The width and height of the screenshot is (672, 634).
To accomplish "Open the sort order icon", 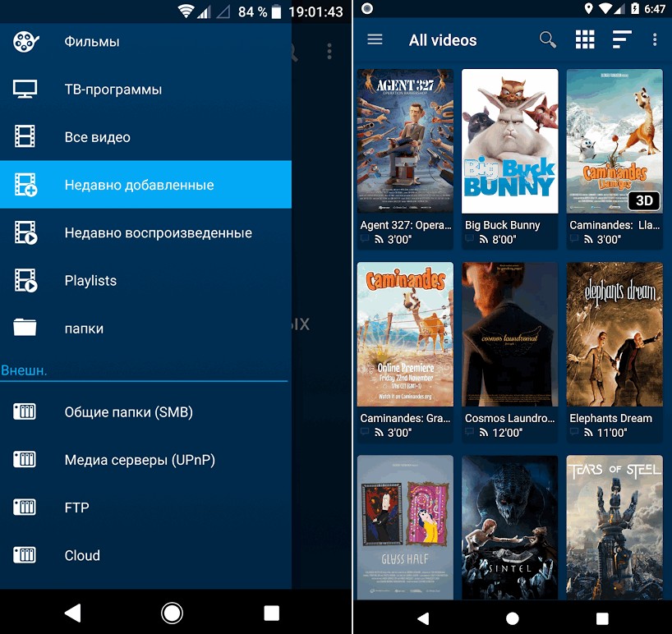I will (x=622, y=39).
